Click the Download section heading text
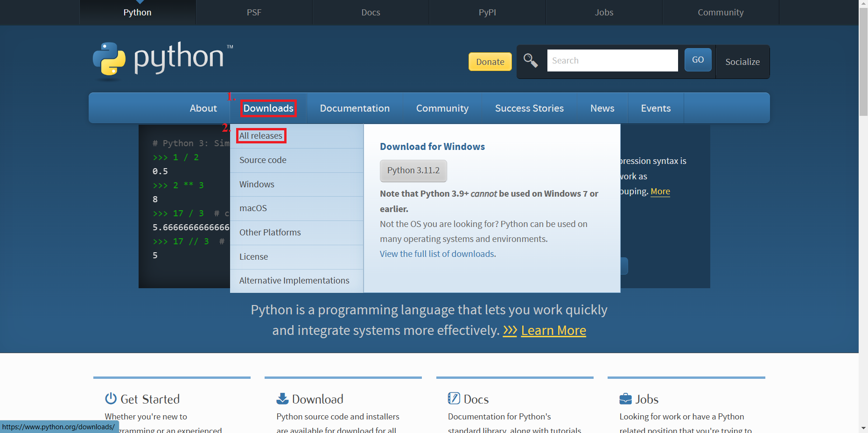 click(318, 399)
